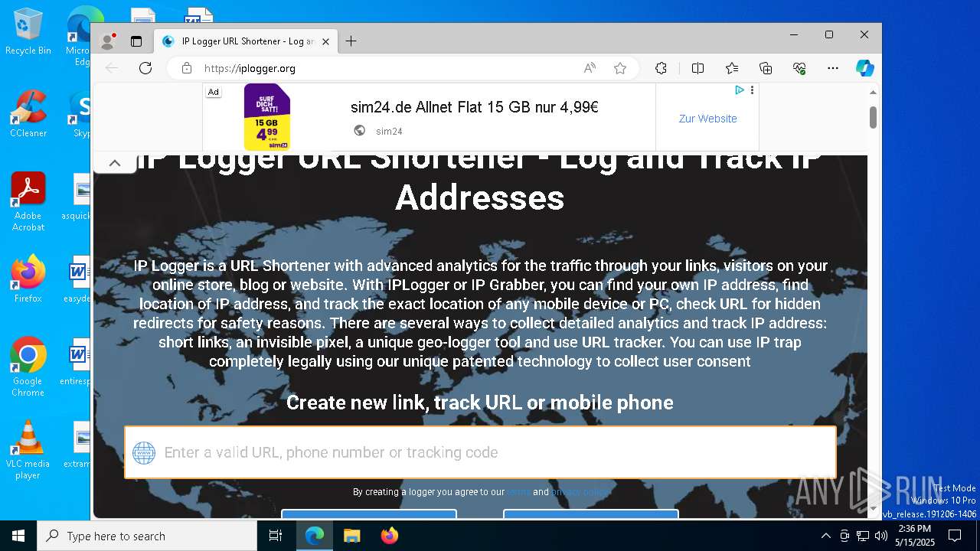This screenshot has height=551, width=980.
Task: Open a new browser tab
Action: click(x=351, y=41)
